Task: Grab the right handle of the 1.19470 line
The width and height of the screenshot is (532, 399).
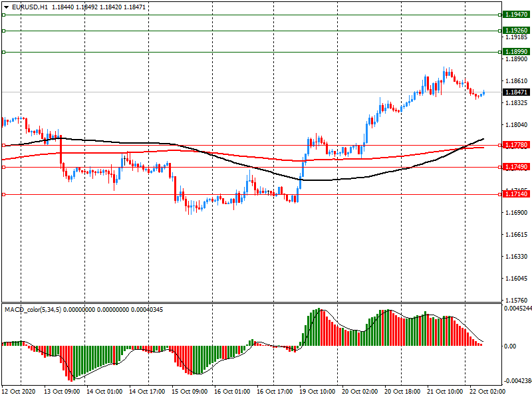Action: tap(499, 15)
